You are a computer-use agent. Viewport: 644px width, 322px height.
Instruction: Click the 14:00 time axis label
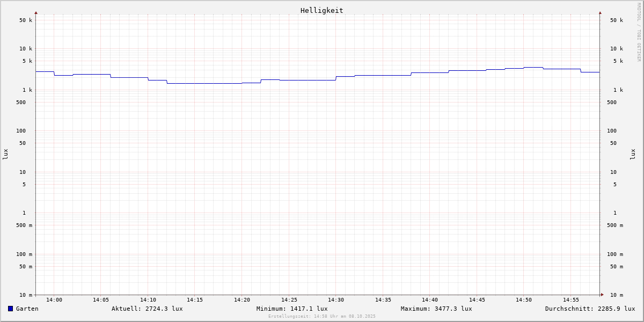click(54, 300)
